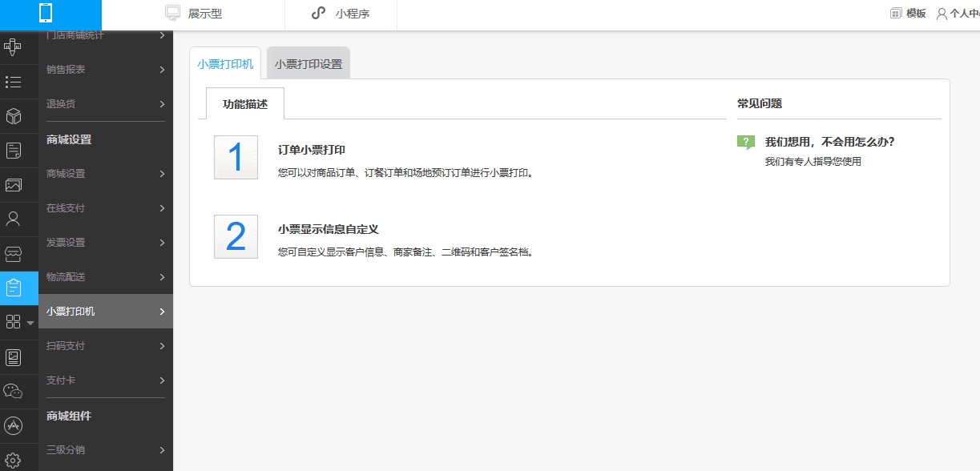
Task: Open 在线支付 menu item
Action: [x=106, y=208]
